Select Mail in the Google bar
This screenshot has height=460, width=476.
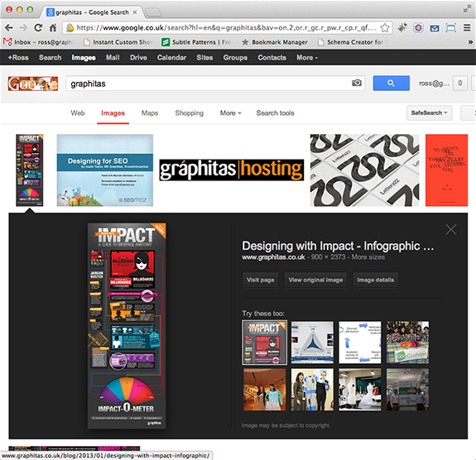click(x=113, y=57)
